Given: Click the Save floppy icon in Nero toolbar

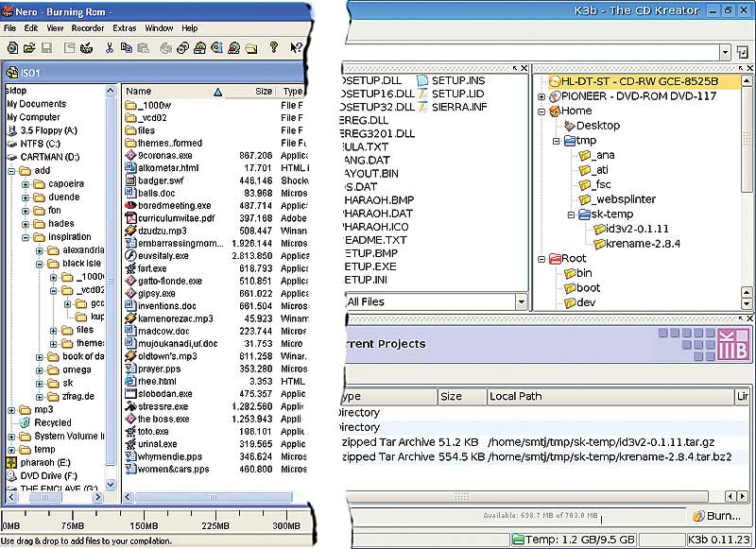Looking at the screenshot, I should pos(46,47).
